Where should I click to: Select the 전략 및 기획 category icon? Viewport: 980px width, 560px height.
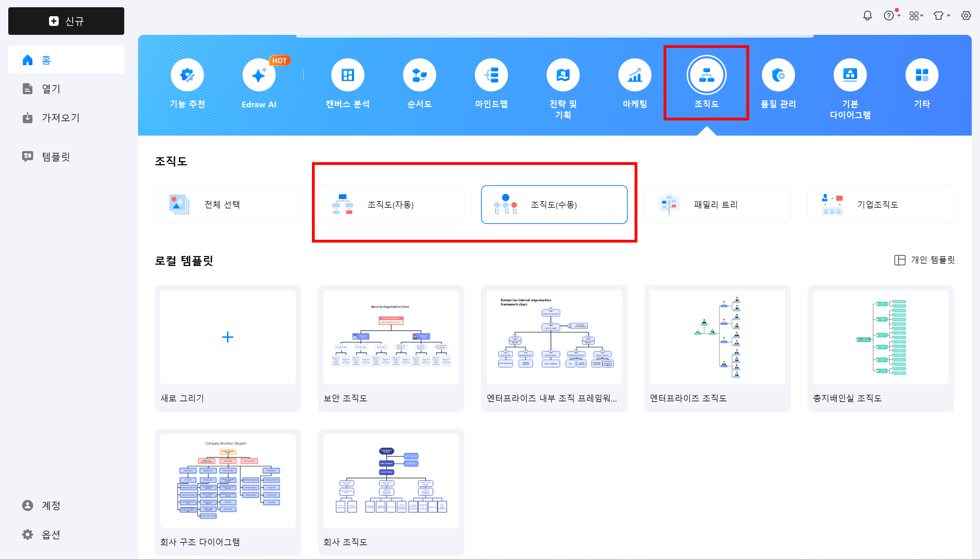coord(563,75)
